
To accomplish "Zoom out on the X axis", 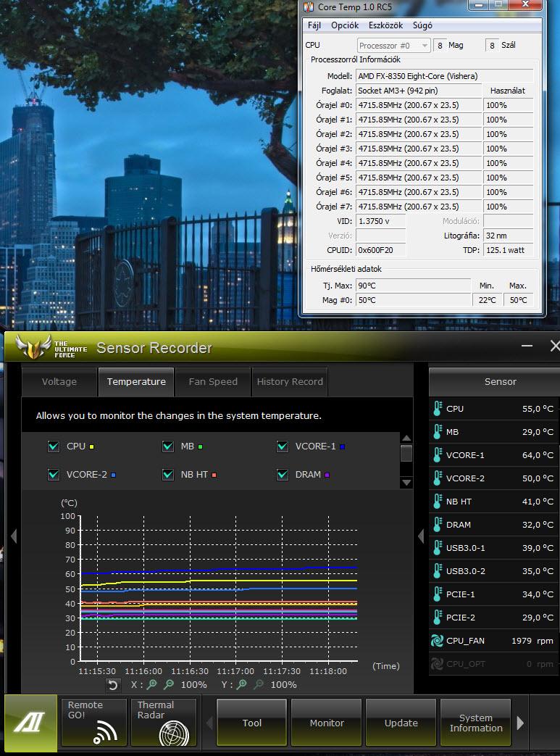I will tap(169, 684).
